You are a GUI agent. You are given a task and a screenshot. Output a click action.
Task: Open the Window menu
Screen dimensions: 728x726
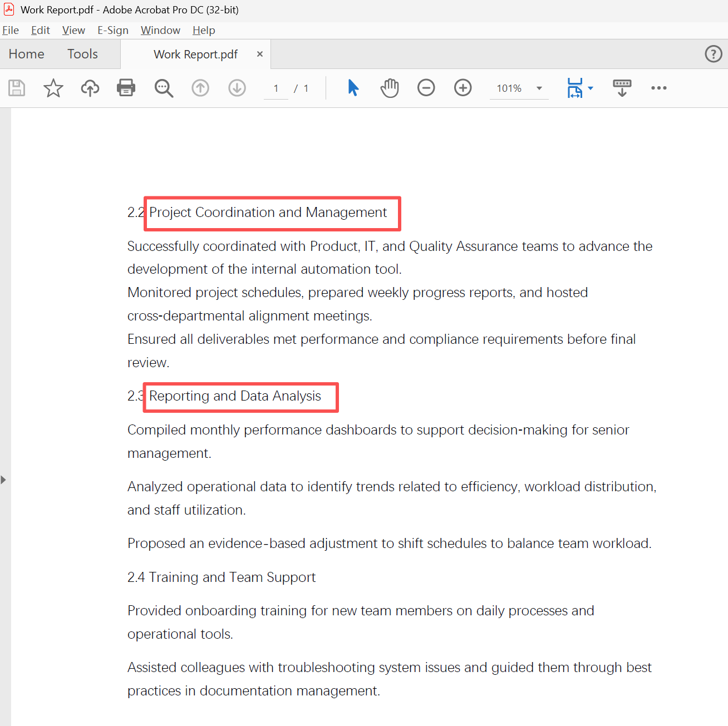coord(160,30)
